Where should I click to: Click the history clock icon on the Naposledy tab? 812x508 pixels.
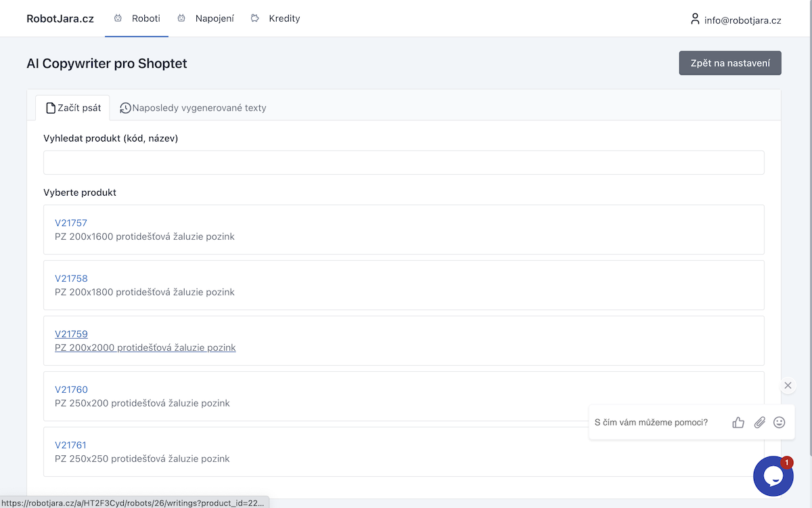point(125,108)
